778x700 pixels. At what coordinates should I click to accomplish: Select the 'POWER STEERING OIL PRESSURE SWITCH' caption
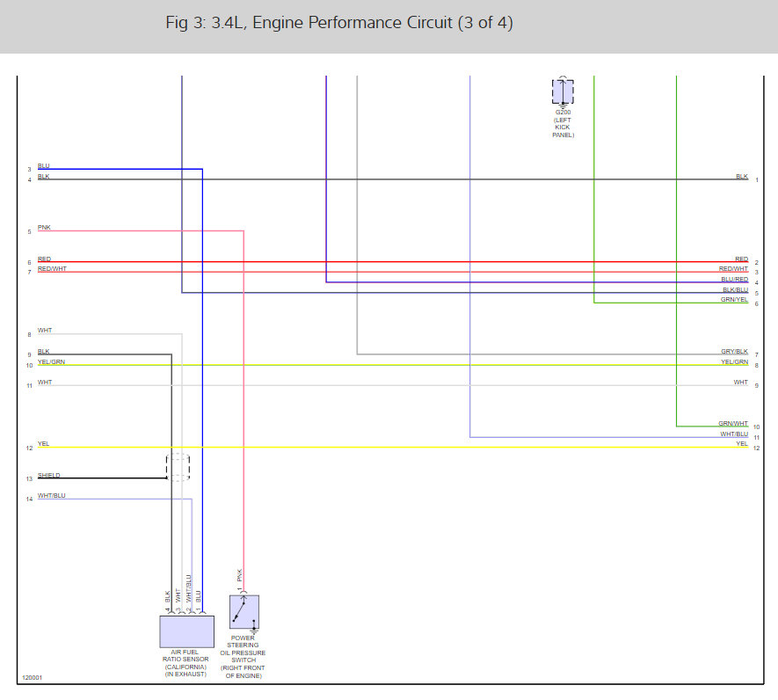click(x=243, y=656)
